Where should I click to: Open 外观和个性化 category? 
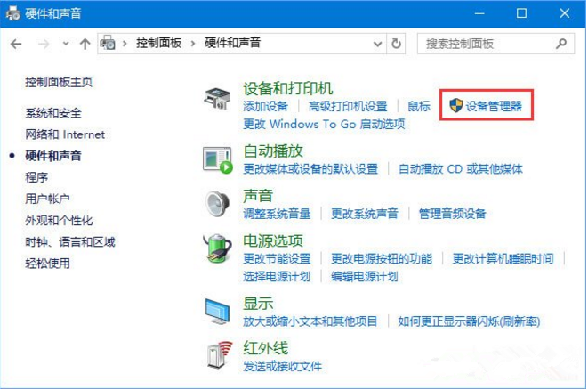(59, 220)
